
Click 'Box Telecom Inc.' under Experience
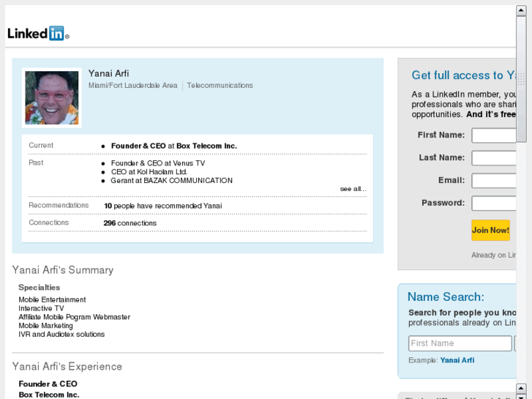(49, 395)
